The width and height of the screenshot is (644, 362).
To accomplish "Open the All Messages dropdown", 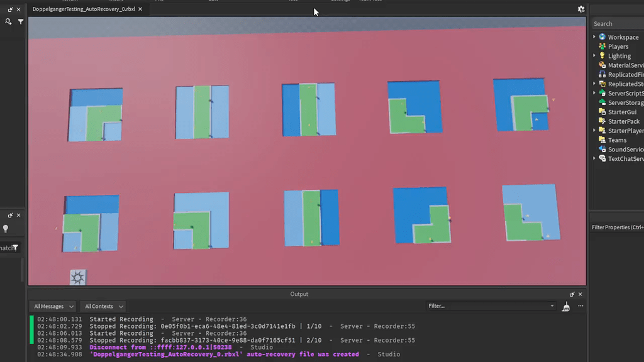I will point(53,306).
